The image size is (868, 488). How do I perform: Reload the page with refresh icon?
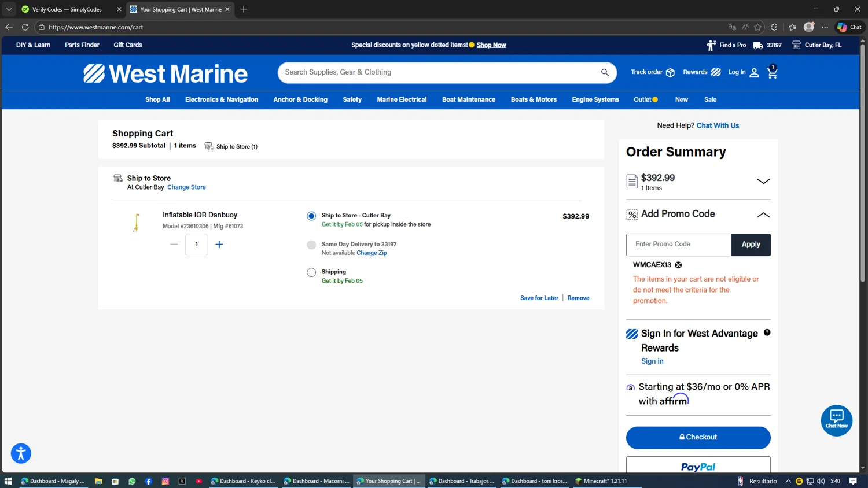pos(25,27)
